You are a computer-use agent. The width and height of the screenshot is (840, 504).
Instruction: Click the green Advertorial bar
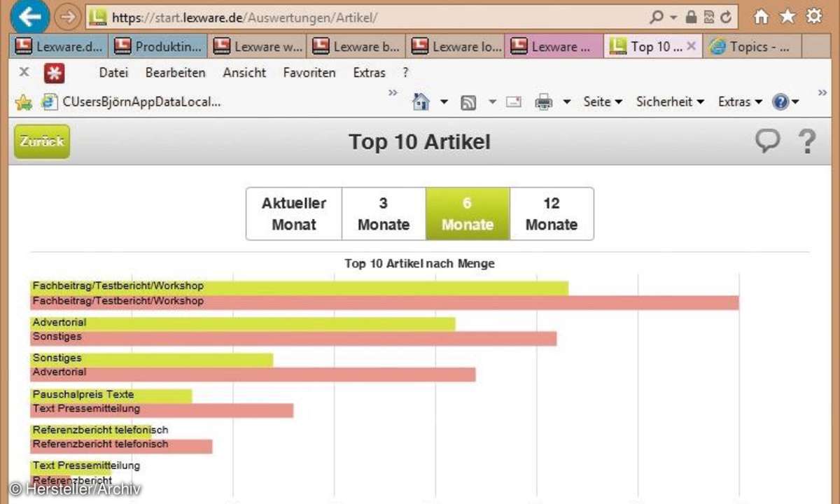click(x=242, y=323)
